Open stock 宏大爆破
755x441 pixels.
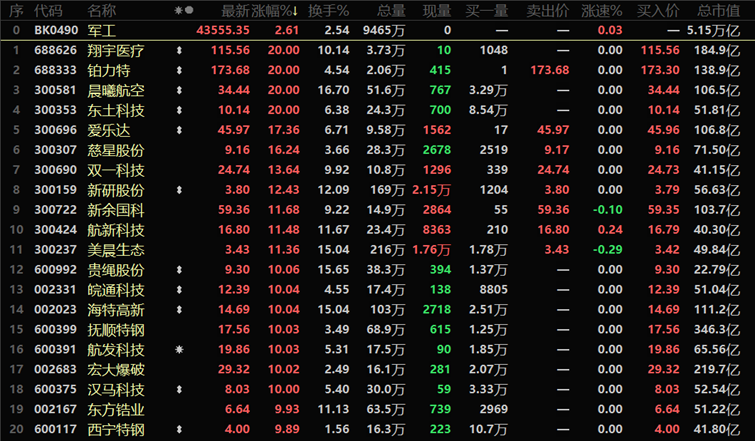click(116, 370)
